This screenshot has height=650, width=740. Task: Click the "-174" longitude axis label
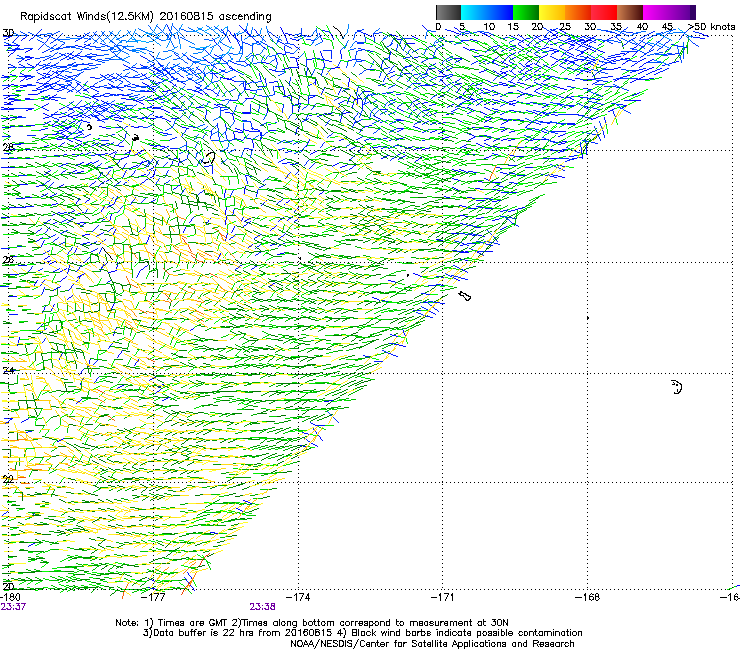298,597
